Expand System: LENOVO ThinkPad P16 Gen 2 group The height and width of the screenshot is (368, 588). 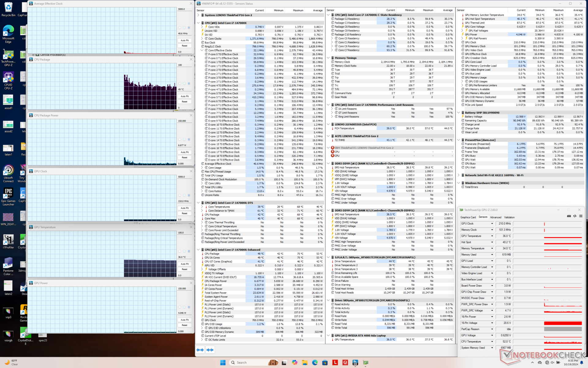tap(198, 15)
